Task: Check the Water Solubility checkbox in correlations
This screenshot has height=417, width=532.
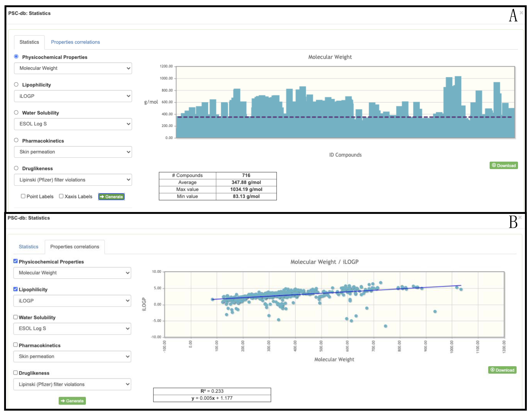Action: 15,317
